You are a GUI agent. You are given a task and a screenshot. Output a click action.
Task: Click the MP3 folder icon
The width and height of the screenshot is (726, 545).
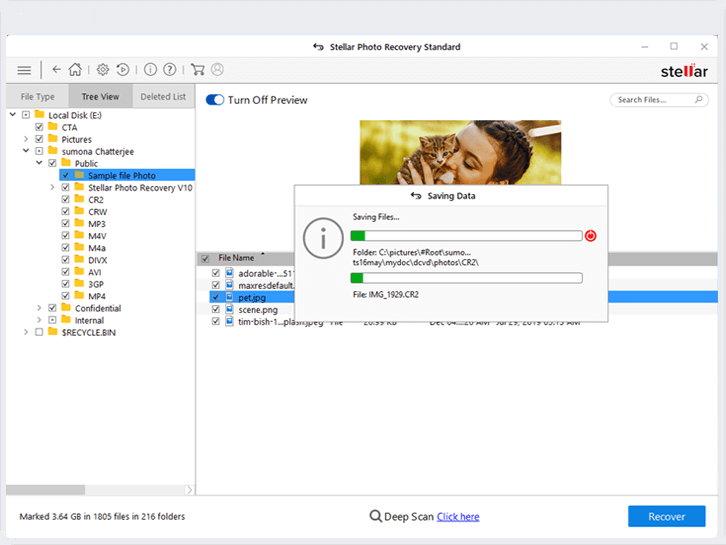point(79,223)
